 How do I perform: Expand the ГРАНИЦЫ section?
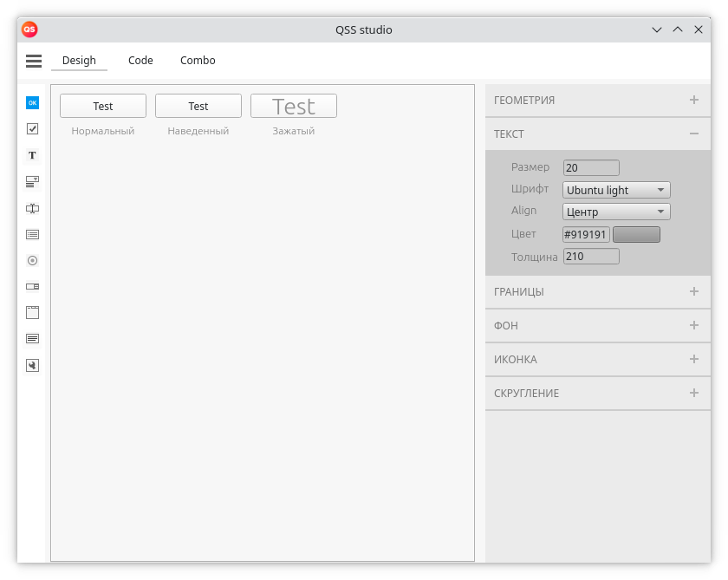tap(693, 292)
